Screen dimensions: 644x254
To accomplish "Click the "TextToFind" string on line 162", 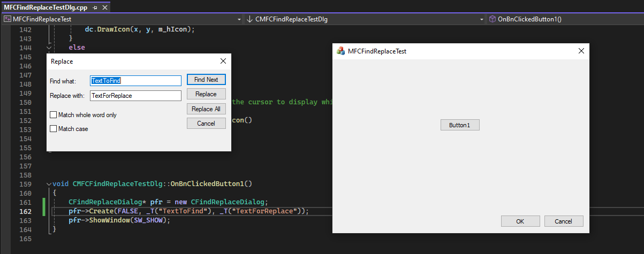I will (x=183, y=211).
